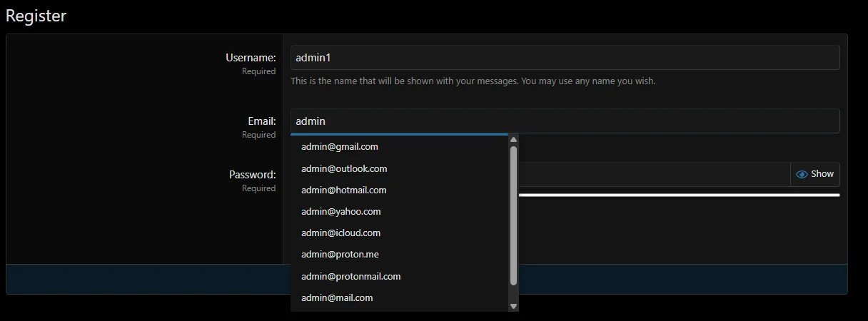Select admin@gmail.com suggestion

pos(399,147)
